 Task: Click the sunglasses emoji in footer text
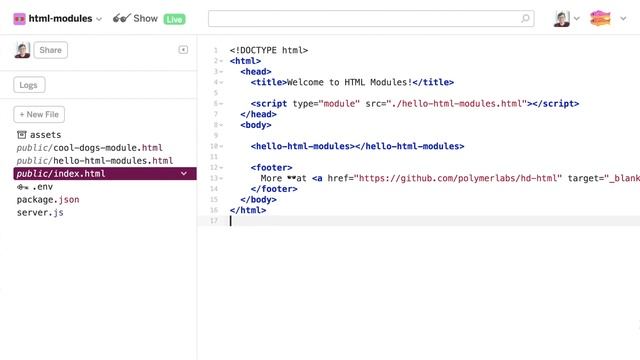coord(291,178)
